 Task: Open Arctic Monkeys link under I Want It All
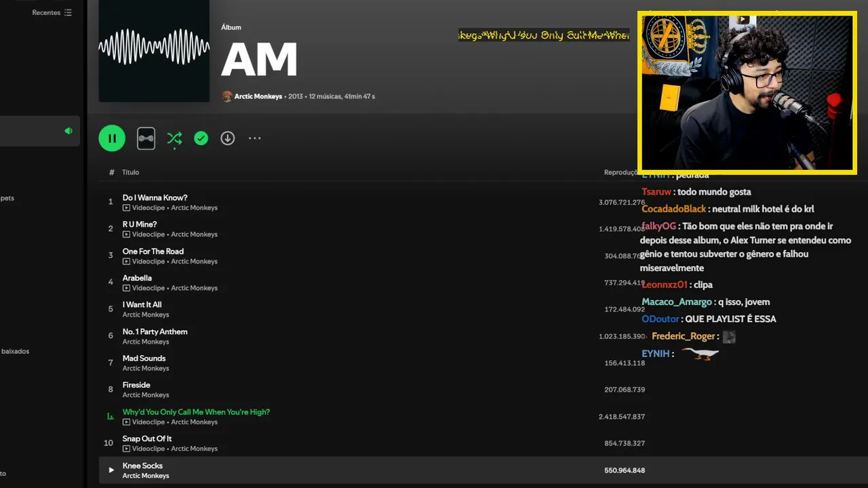[146, 315]
